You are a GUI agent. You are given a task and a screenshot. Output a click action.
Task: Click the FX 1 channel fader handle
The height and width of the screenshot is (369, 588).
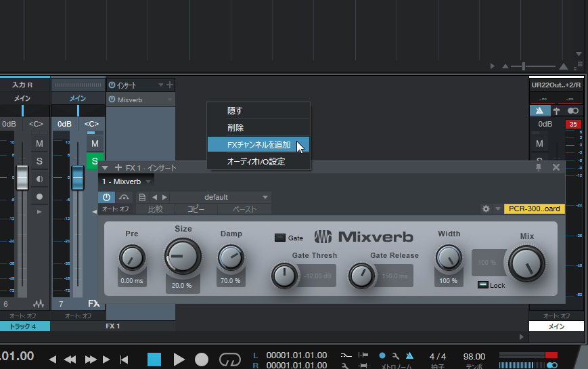78,177
